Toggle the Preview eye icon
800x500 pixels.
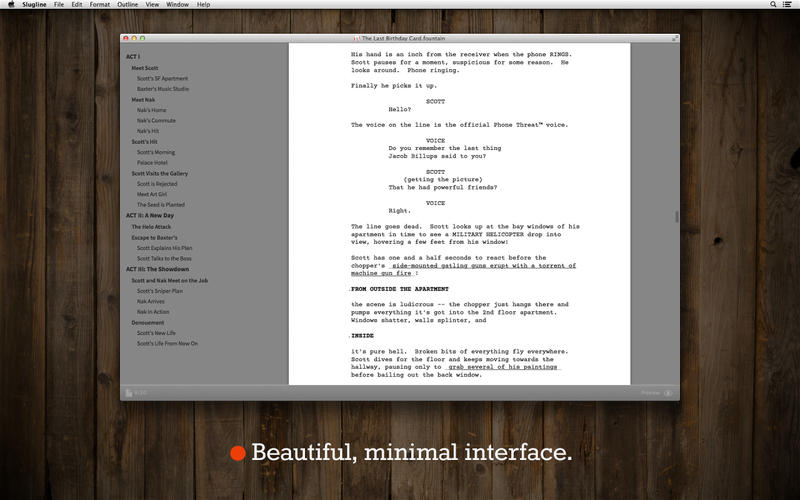(x=668, y=393)
